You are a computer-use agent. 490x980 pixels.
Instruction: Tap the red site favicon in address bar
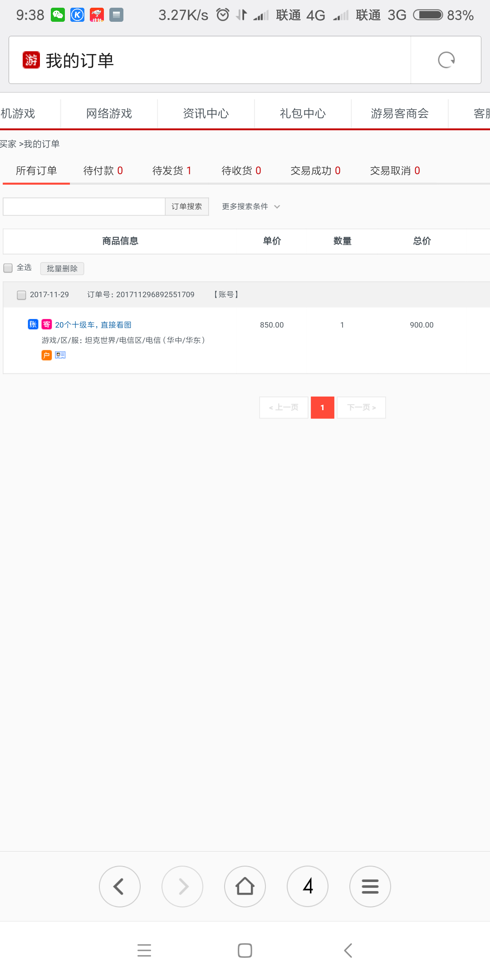31,60
